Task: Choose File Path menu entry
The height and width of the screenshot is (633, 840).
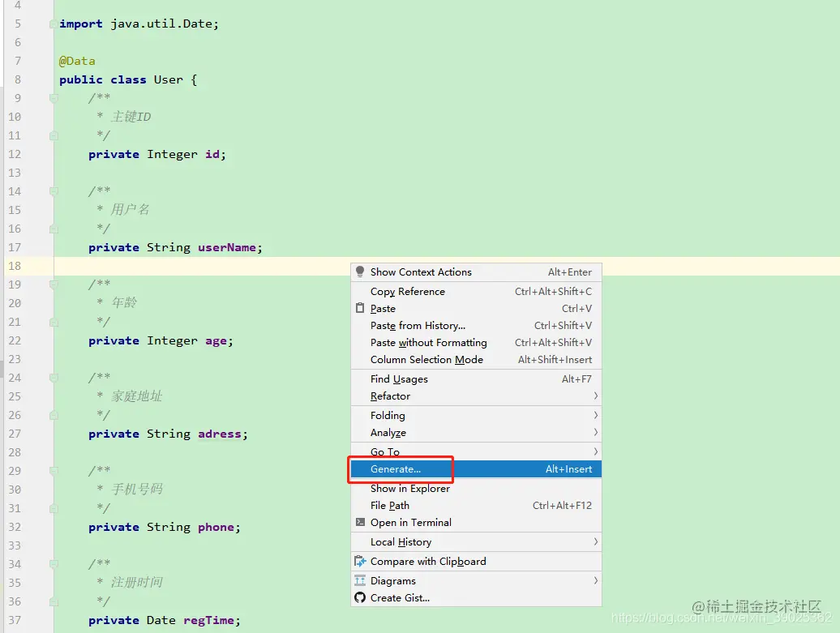Action: (x=476, y=506)
